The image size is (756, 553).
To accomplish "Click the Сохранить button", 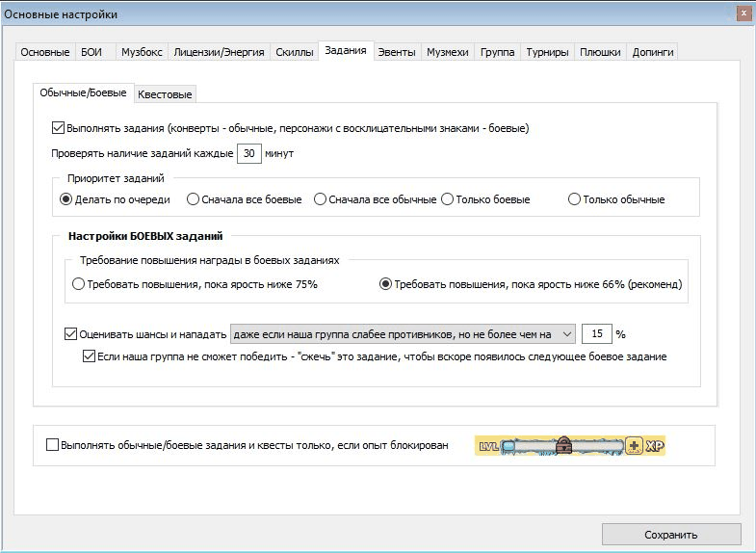I will 671,535.
